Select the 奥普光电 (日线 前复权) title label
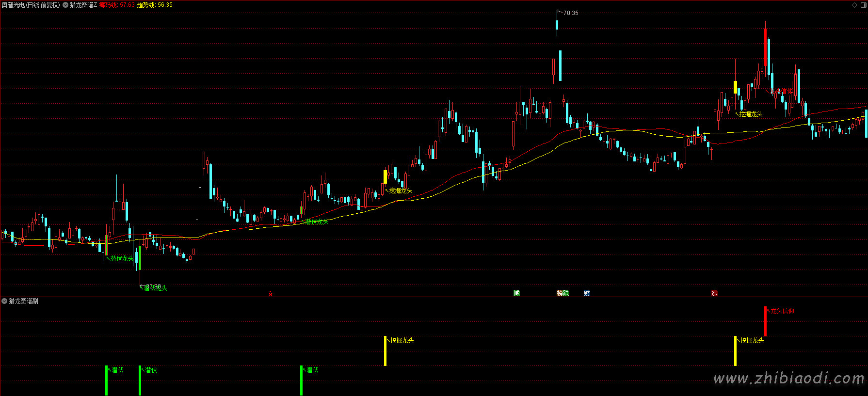The image size is (868, 396). 31,5
